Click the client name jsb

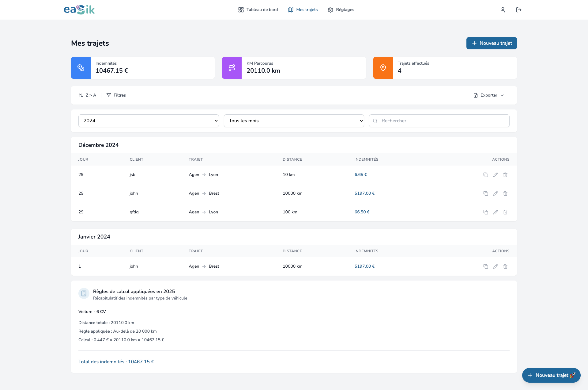pyautogui.click(x=132, y=175)
